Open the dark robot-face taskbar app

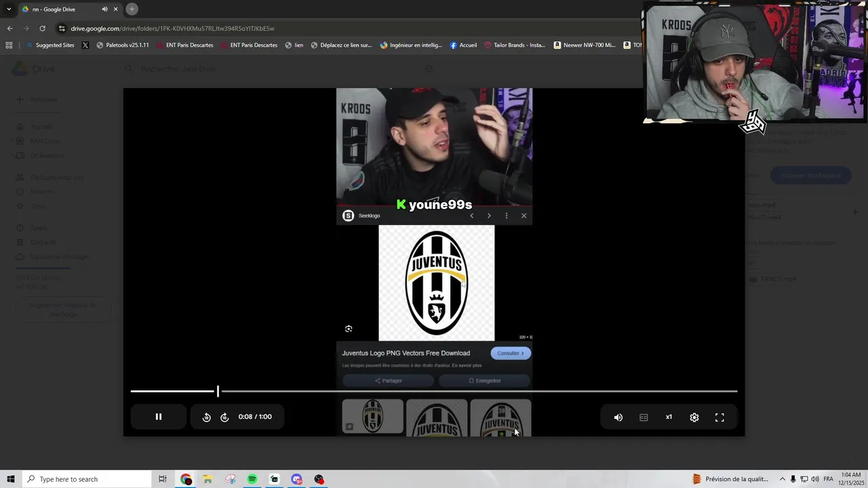275,479
